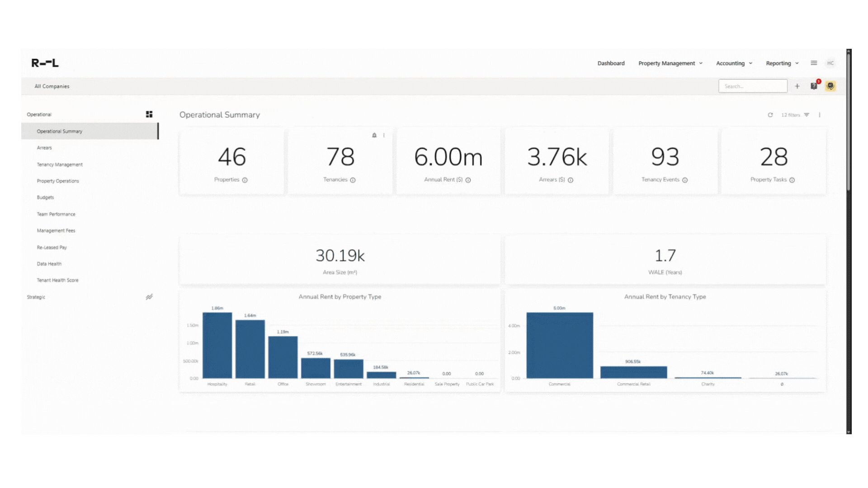This screenshot has height=488, width=868.
Task: Open the bell alert icon on Tenancies card
Action: (x=374, y=135)
